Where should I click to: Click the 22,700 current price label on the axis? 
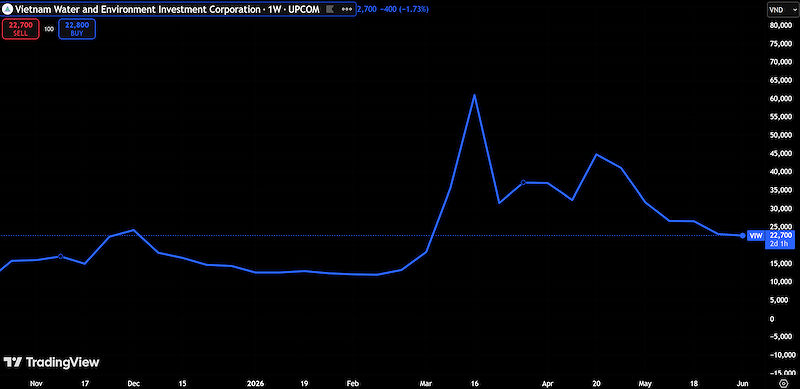point(781,235)
